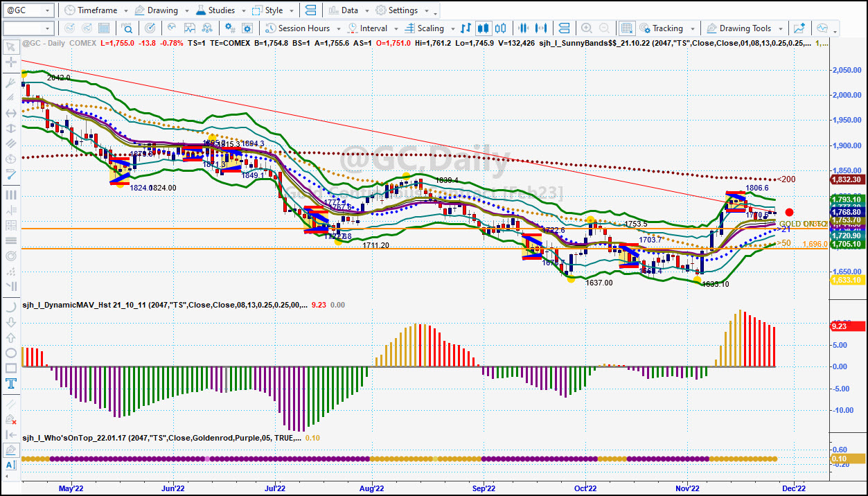Image resolution: width=868 pixels, height=496 pixels.
Task: Open the Data menu
Action: click(343, 10)
